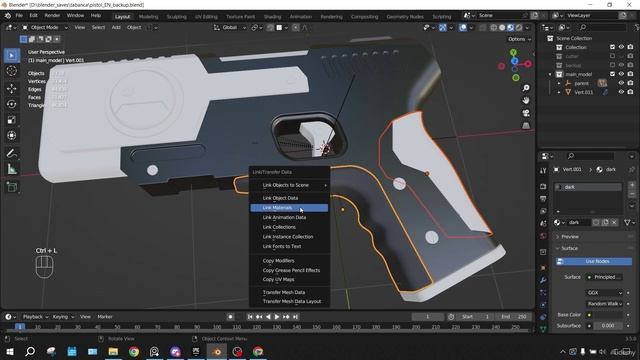Open the Playback popover in timeline
Viewport: 640px width, 360px height.
click(x=35, y=317)
